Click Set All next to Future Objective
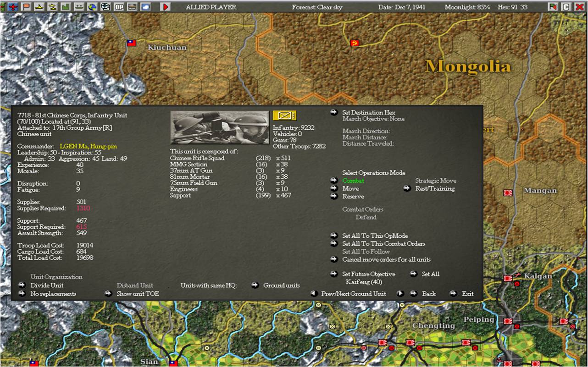This screenshot has width=588, height=367. coord(431,274)
